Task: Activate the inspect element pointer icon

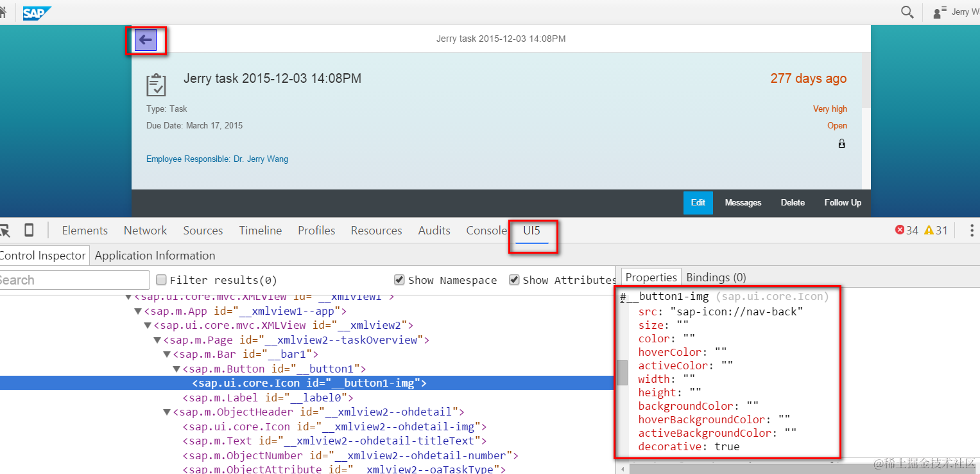Action: click(x=4, y=231)
